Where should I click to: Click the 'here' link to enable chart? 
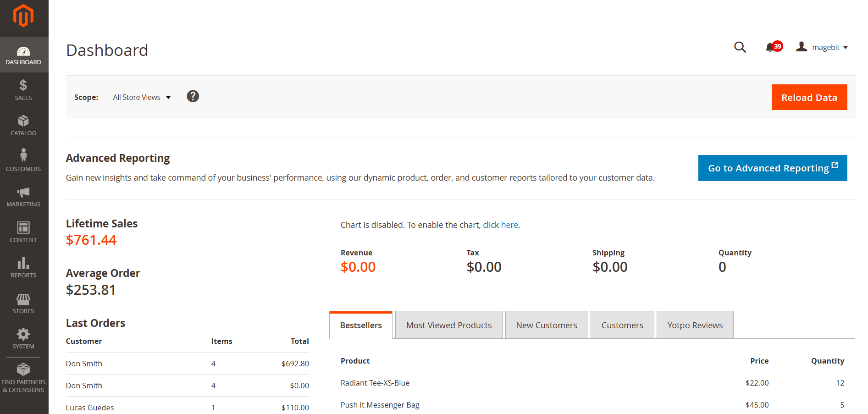click(509, 225)
